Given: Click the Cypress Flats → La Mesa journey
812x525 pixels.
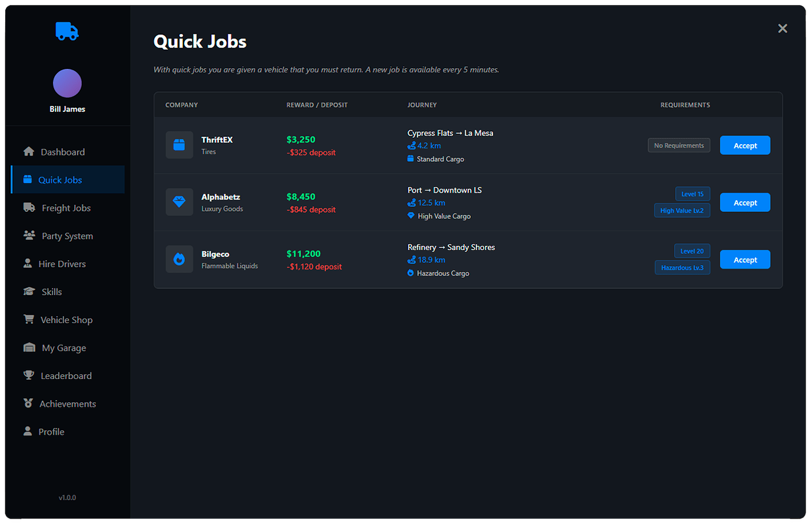Looking at the screenshot, I should click(450, 133).
